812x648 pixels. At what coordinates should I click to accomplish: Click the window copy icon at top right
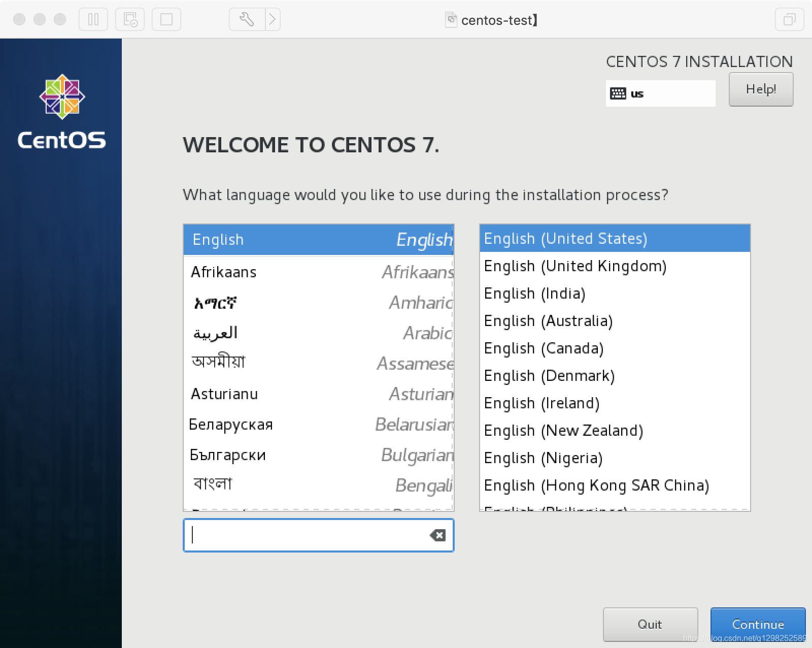pos(790,20)
